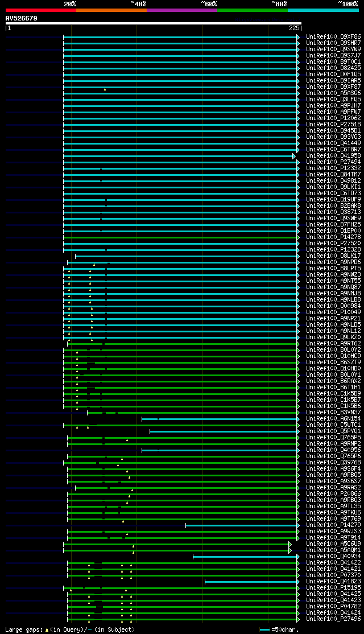Screen dimensions: 364x634
Task: Open hit UniRef100_B8LPT5
Action: [x=333, y=269]
